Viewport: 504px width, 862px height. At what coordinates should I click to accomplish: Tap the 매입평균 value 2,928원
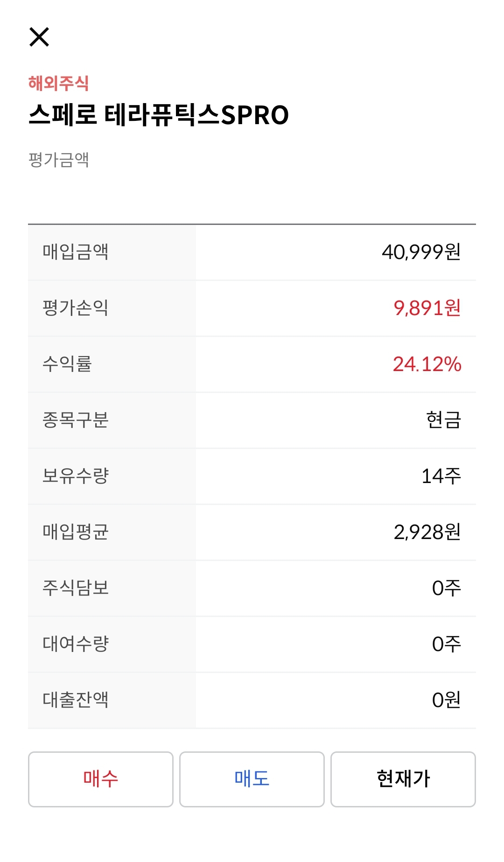pos(427,532)
